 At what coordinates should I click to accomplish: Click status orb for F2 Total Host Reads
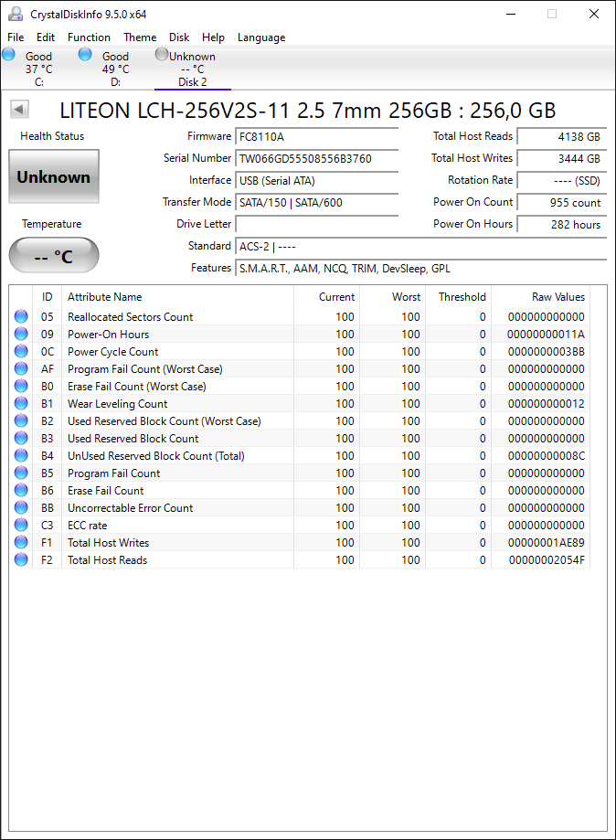pyautogui.click(x=21, y=559)
